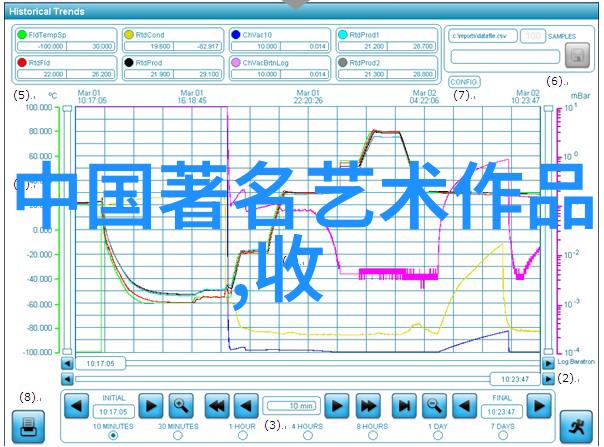Screen dimensions: 604x447
Task: Click the red RtdFld color indicator
Action: [22, 62]
